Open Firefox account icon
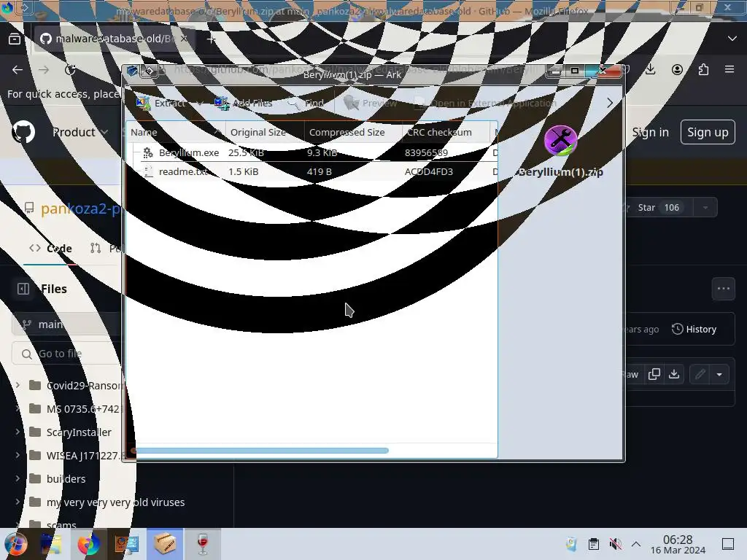Screen dimensions: 747x560 pos(677,69)
